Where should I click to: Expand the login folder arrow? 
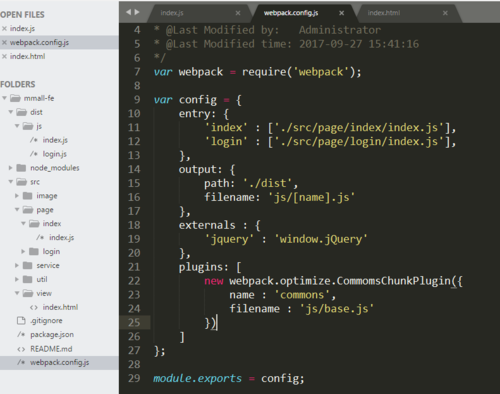click(x=23, y=252)
